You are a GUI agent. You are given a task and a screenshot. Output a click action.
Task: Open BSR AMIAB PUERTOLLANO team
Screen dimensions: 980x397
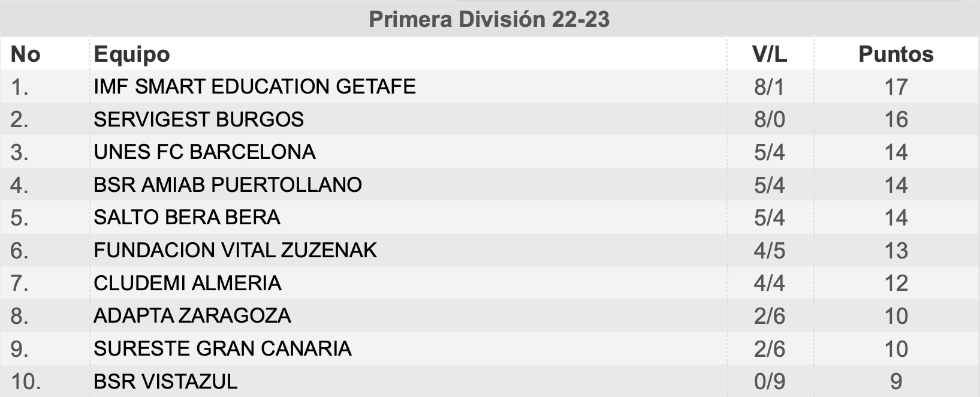tap(228, 185)
